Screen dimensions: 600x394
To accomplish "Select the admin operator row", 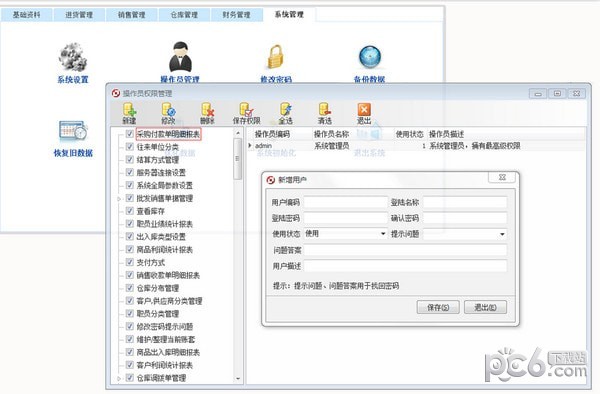I will click(x=416, y=146).
